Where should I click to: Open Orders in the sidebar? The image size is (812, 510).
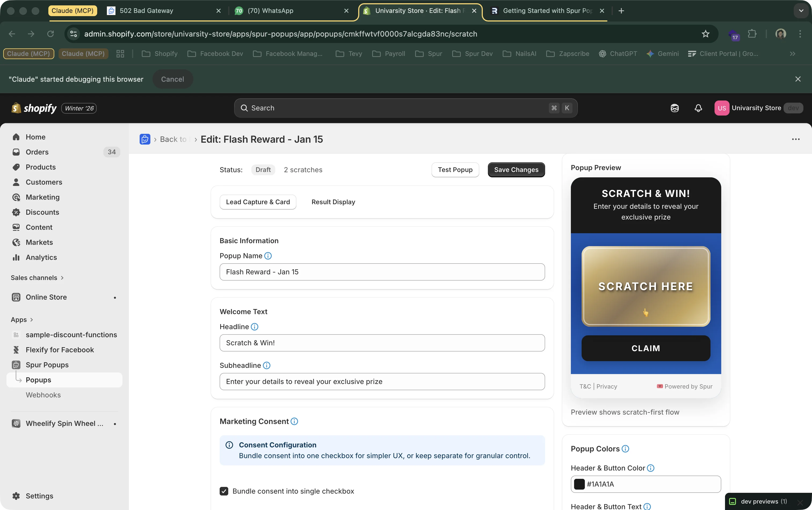pos(37,152)
